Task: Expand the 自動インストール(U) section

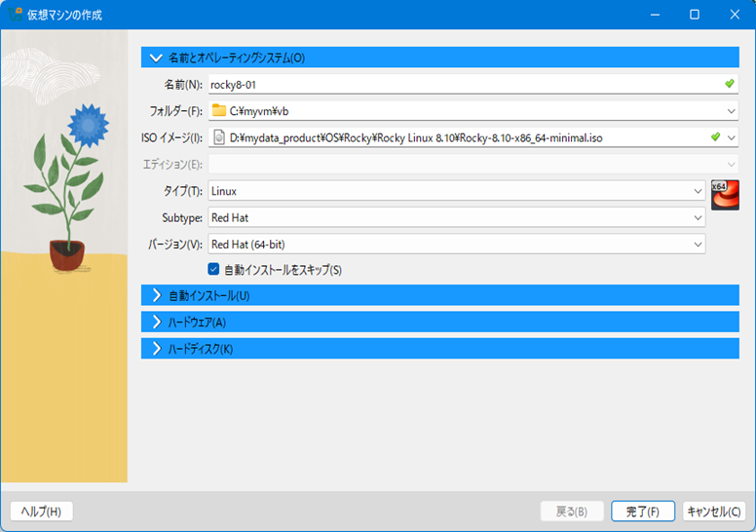Action: 439,295
